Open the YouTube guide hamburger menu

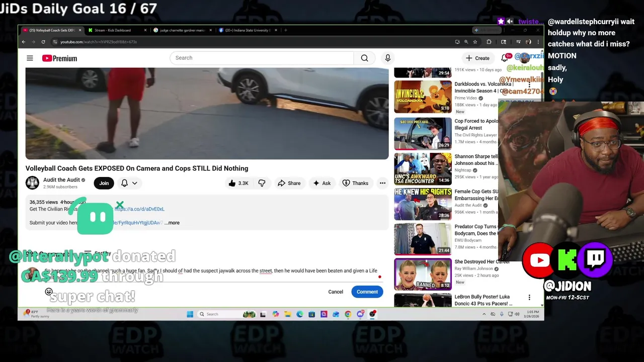pyautogui.click(x=30, y=58)
